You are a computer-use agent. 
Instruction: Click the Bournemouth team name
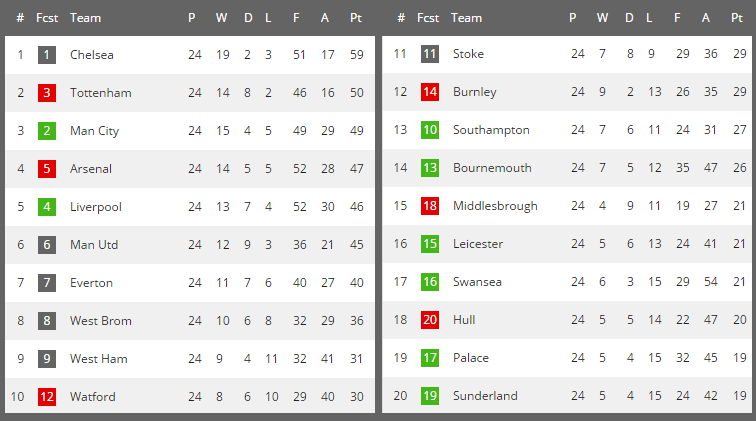(x=492, y=168)
